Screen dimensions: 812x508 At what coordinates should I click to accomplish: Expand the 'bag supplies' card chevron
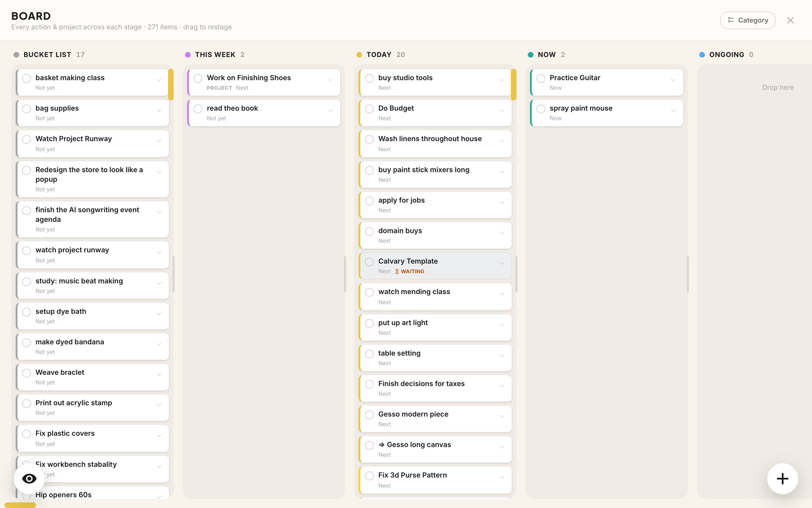pos(159,111)
